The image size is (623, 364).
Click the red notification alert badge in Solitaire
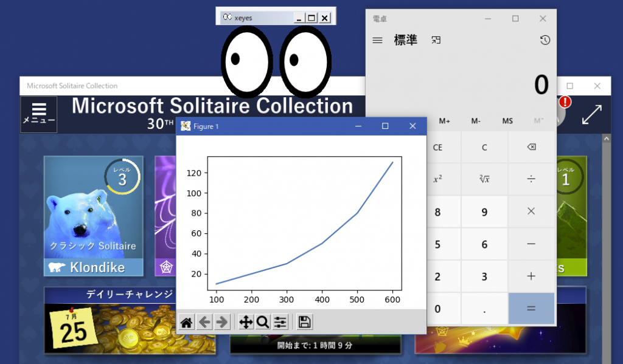coord(565,102)
